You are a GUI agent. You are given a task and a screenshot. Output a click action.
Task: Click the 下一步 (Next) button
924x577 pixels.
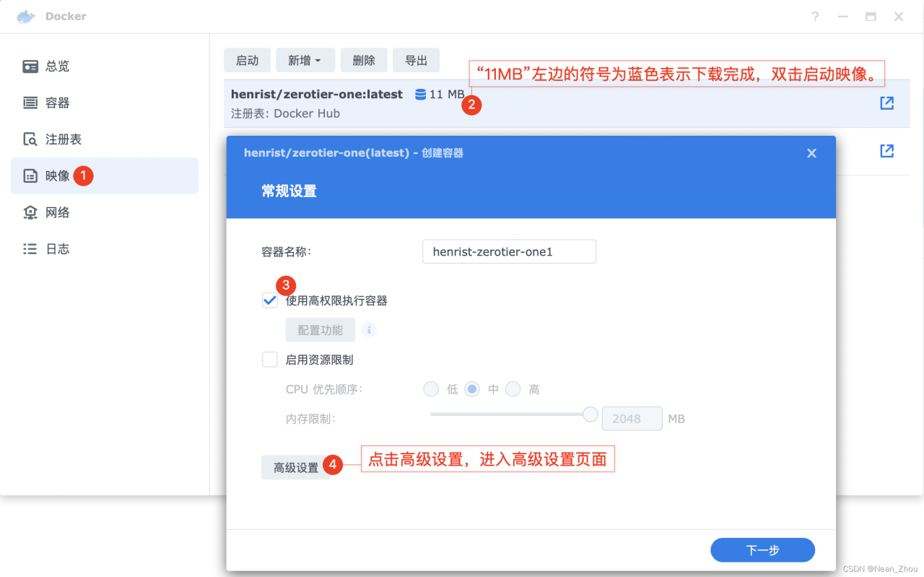coord(762,550)
